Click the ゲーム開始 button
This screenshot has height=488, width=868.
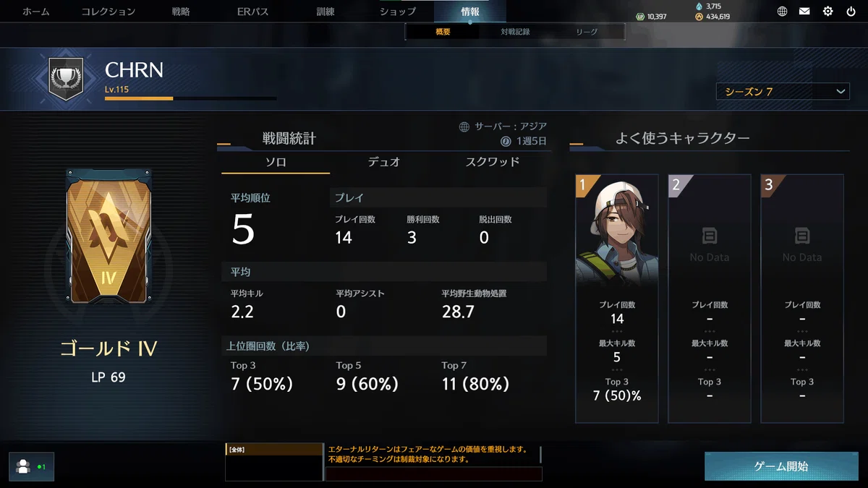coord(781,466)
